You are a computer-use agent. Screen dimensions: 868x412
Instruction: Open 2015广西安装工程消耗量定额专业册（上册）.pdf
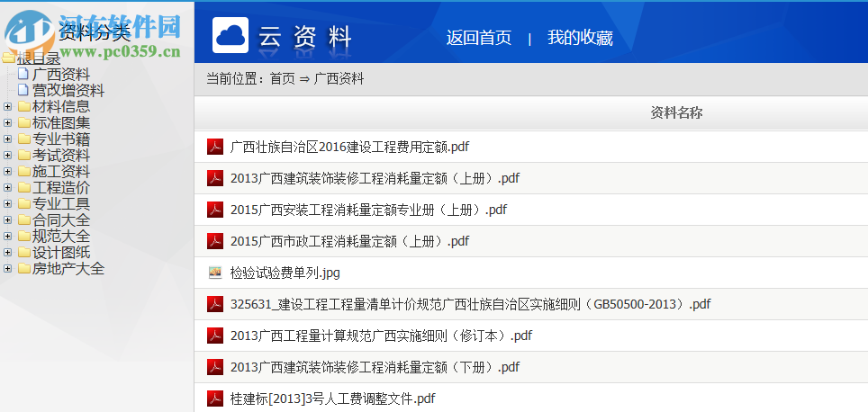click(x=368, y=210)
